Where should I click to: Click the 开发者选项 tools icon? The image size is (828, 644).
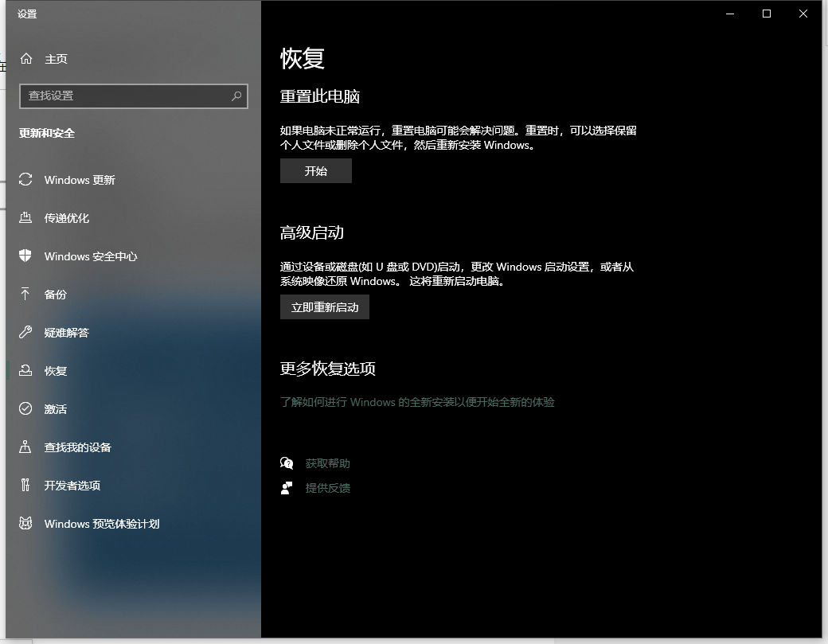[25, 486]
